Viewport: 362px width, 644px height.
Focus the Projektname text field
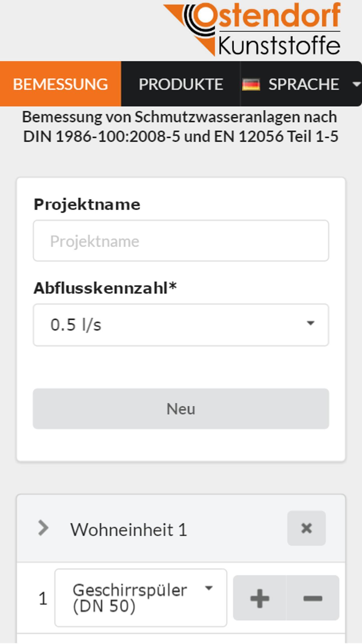(x=181, y=241)
